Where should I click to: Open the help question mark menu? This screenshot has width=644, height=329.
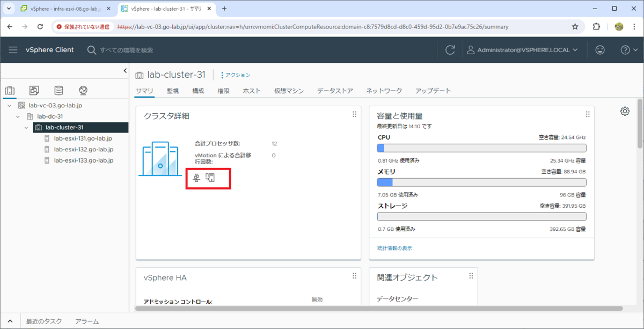click(628, 50)
